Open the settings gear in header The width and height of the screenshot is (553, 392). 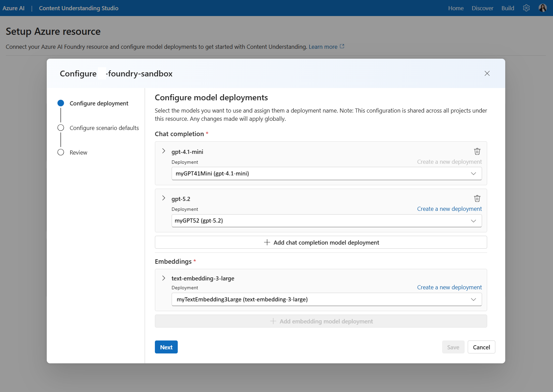pyautogui.click(x=526, y=8)
